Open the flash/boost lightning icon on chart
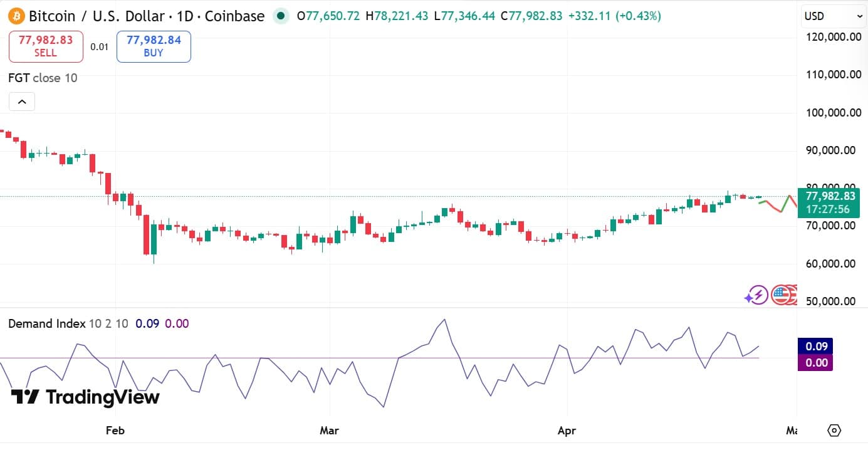Screen dimensions: 868x450 (x=756, y=295)
